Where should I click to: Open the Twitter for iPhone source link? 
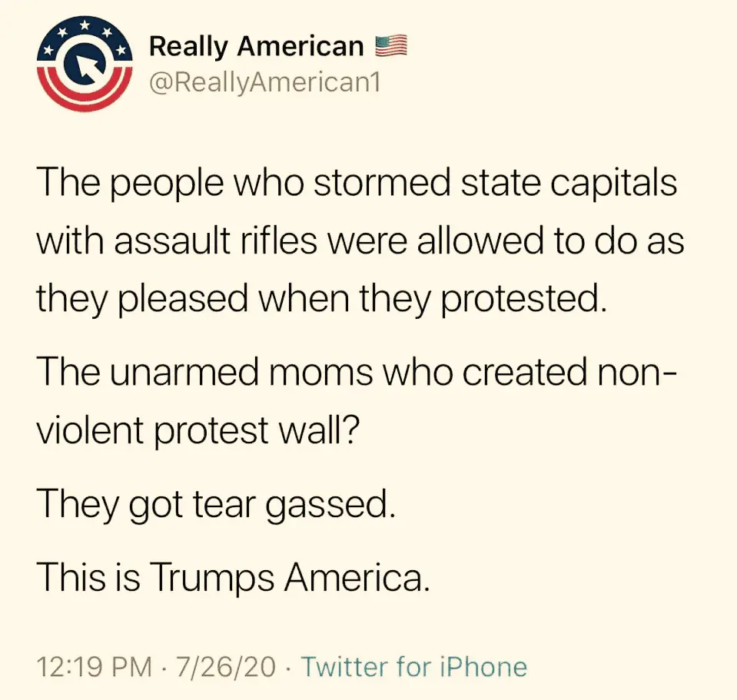(413, 666)
